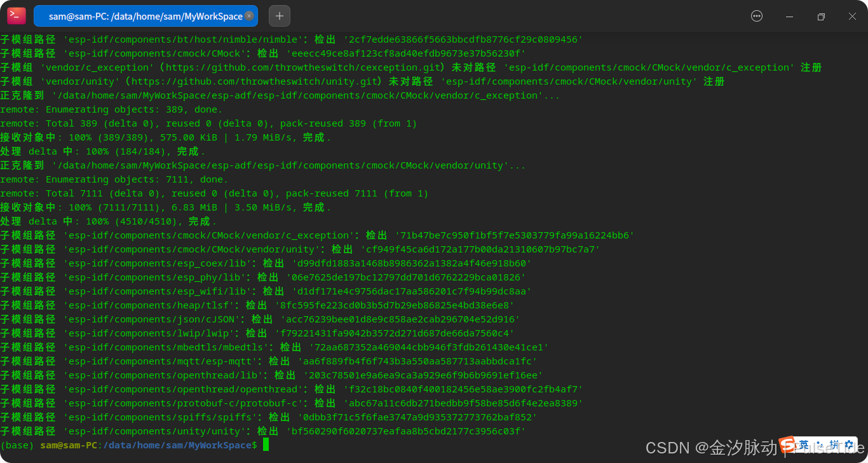This screenshot has width=868, height=463.
Task: Click the cmock/CMock checkout 'eeecc49c...' line
Action: (263, 53)
